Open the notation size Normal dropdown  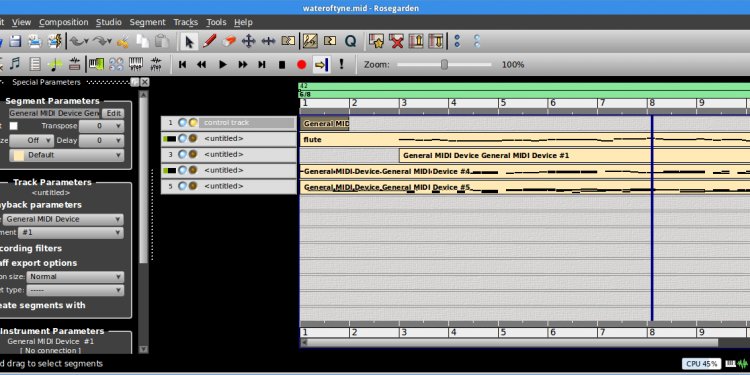(x=75, y=277)
